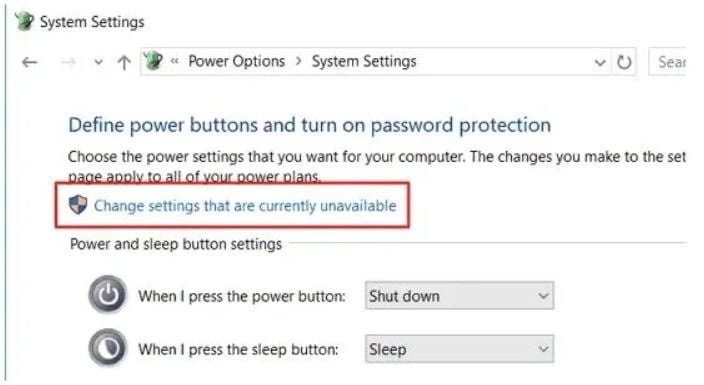This screenshot has height=385, width=704.
Task: Go up one level with up arrow
Action: click(x=124, y=62)
